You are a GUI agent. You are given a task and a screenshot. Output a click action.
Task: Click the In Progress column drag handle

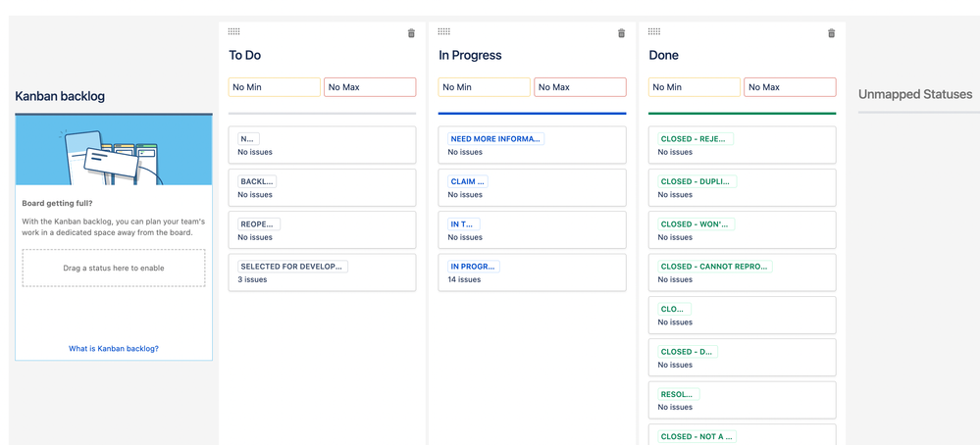[443, 31]
